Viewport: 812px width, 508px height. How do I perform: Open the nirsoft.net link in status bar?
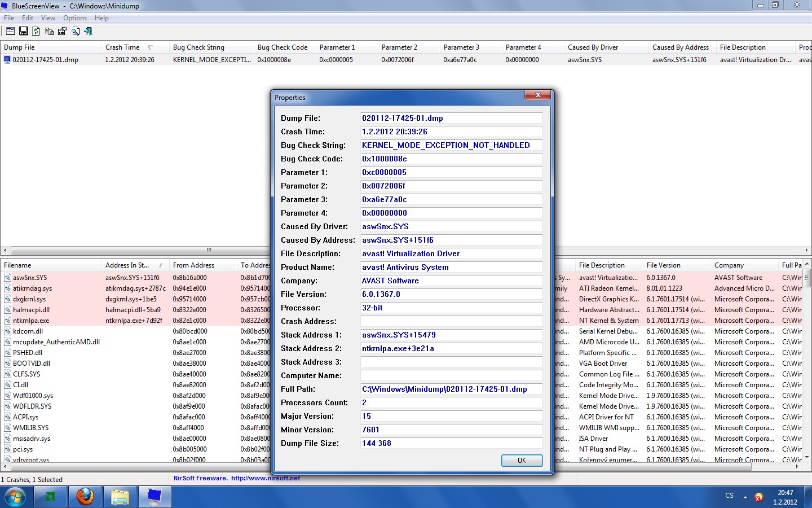265,478
